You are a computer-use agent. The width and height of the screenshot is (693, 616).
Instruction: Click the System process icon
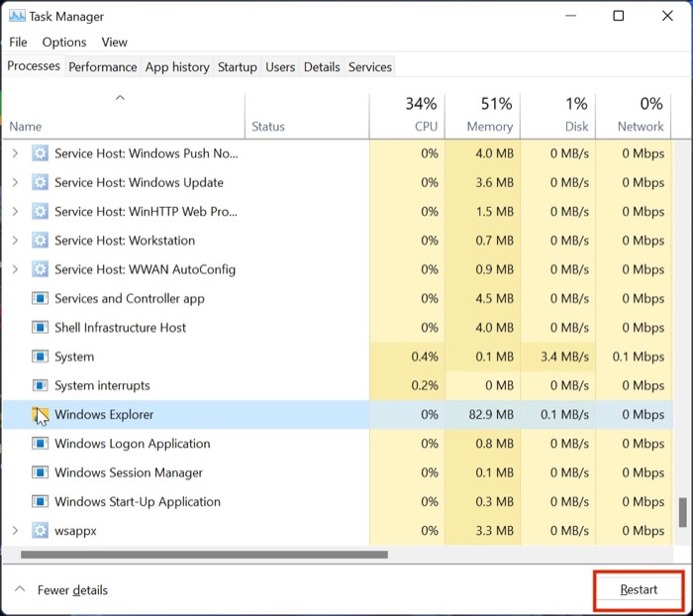(x=40, y=357)
